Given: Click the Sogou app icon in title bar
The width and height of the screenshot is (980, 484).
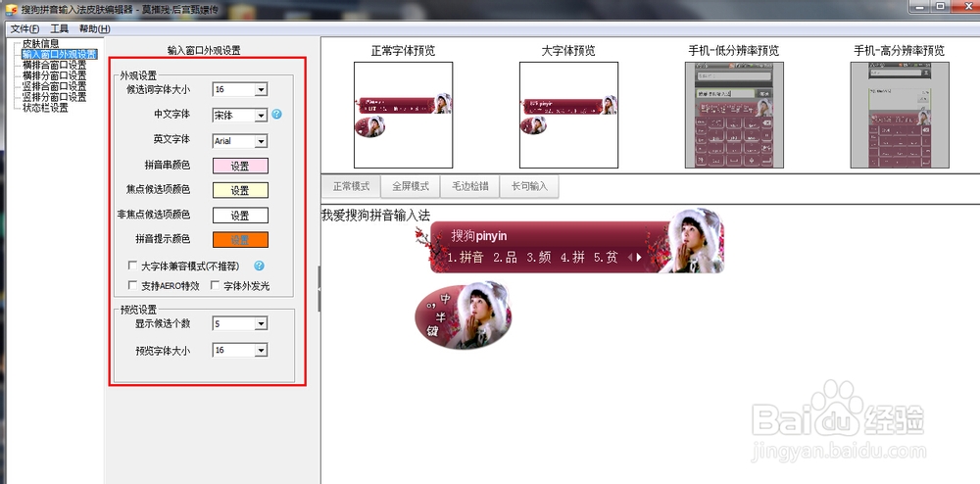Looking at the screenshot, I should [x=11, y=10].
